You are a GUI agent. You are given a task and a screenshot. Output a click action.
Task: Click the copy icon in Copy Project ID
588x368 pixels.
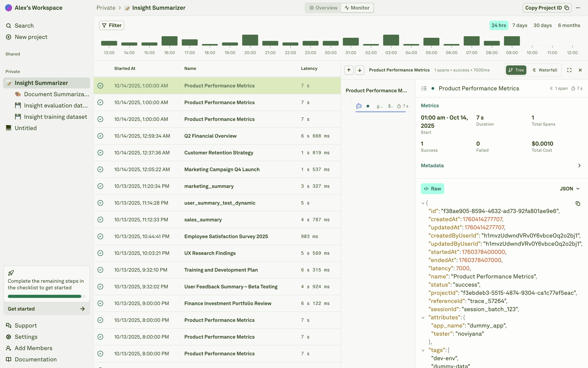(567, 8)
